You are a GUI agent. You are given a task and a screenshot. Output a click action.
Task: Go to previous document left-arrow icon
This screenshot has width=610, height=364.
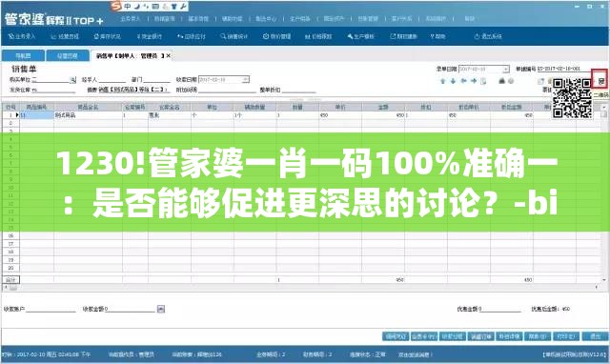click(463, 81)
